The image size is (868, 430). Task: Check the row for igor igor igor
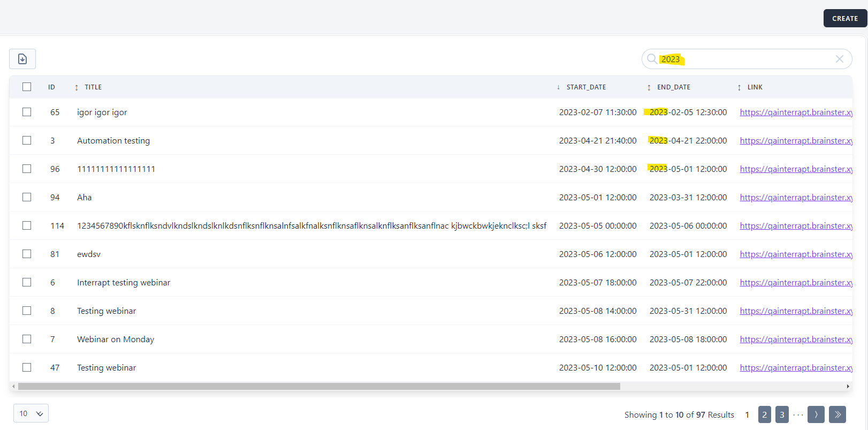click(27, 112)
